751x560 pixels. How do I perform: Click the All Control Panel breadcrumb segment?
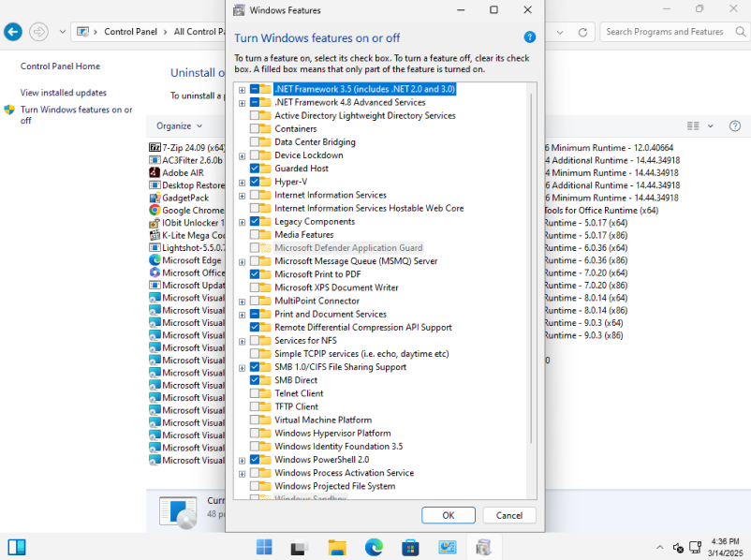(x=199, y=32)
